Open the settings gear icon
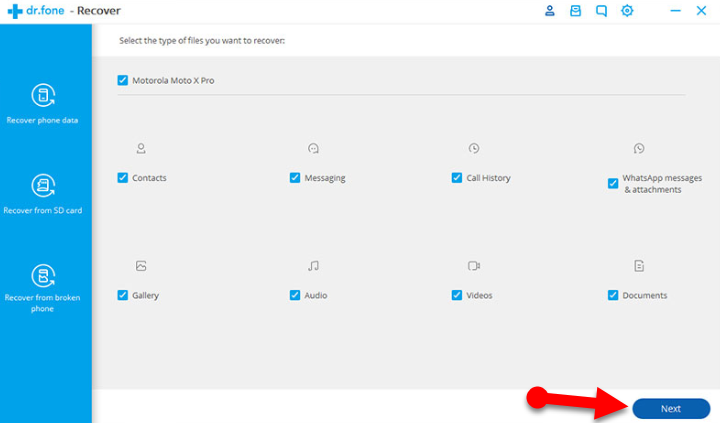The width and height of the screenshot is (720, 423). (627, 11)
